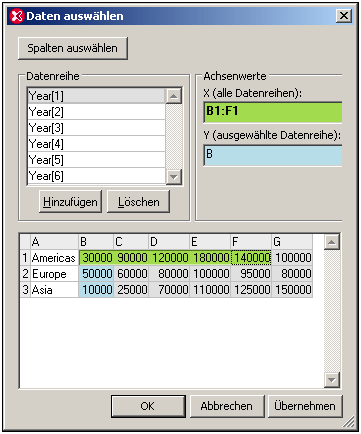
Task: Select column header F in the data grid
Action: pos(251,242)
